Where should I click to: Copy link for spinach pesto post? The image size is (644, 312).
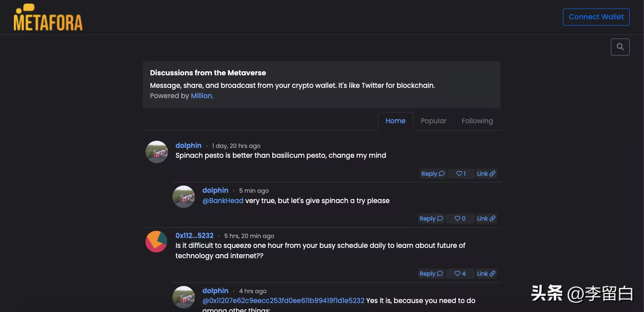(x=486, y=174)
